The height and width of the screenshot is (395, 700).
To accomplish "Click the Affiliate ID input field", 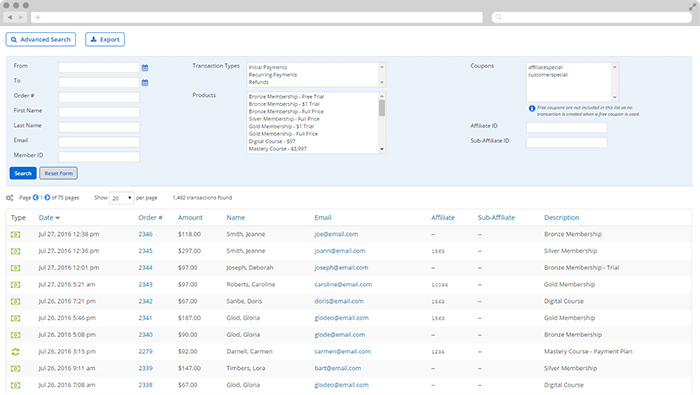I will pos(567,128).
